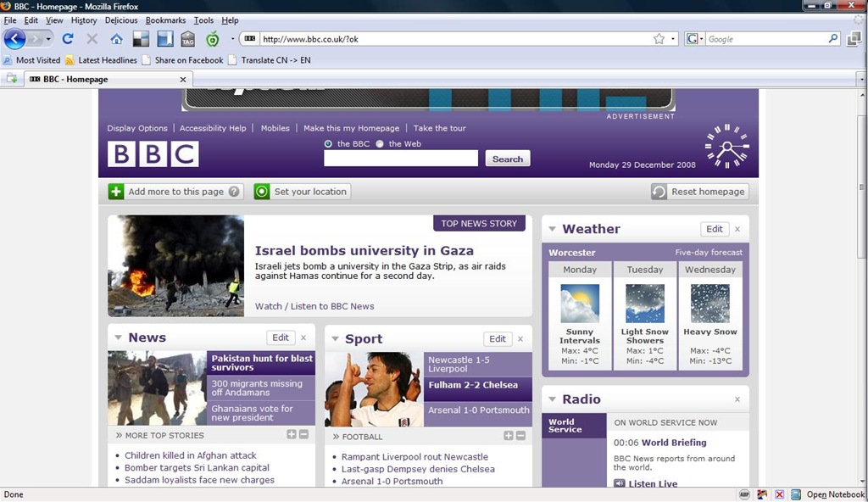
Task: Click Edit on the Weather module
Action: coord(714,229)
